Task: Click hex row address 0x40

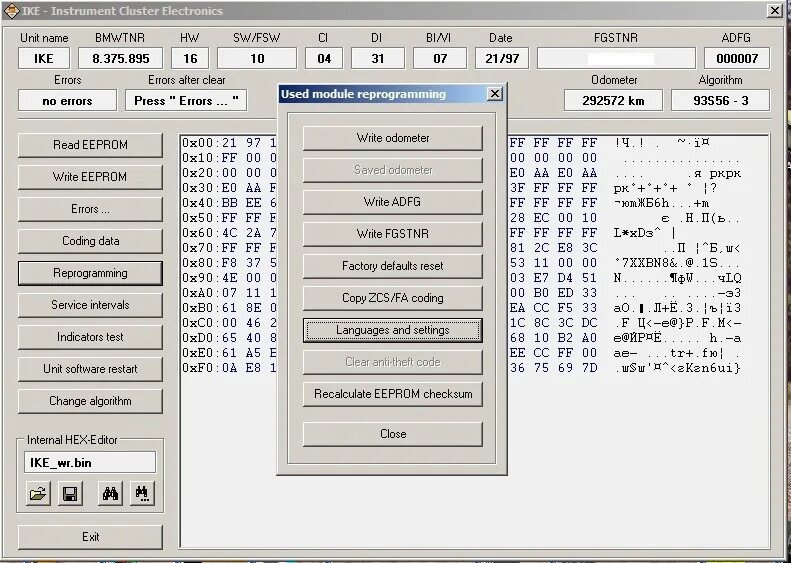Action: [x=200, y=203]
